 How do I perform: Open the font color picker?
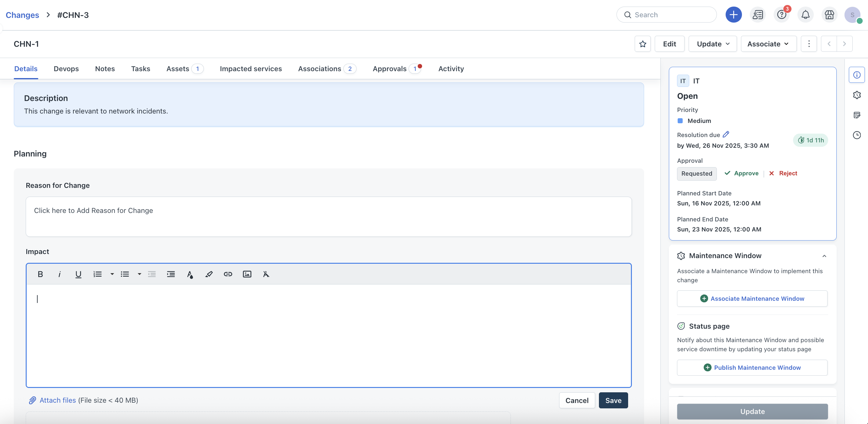[x=190, y=274]
